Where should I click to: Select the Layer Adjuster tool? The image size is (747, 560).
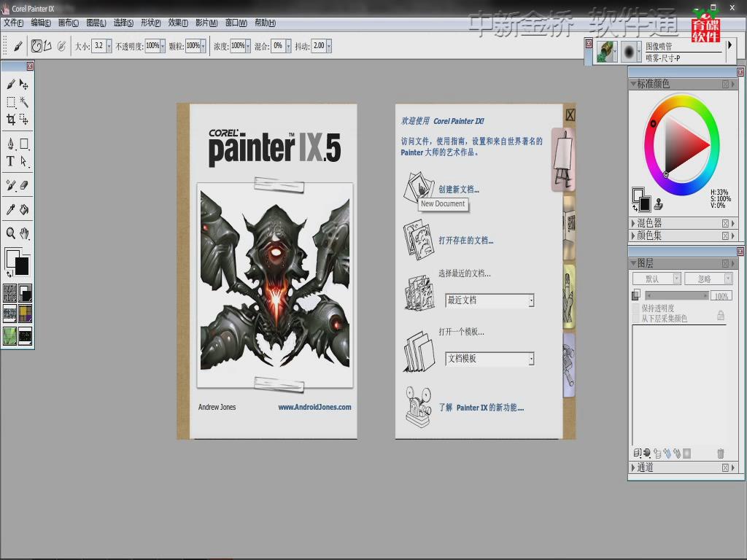coord(24,85)
